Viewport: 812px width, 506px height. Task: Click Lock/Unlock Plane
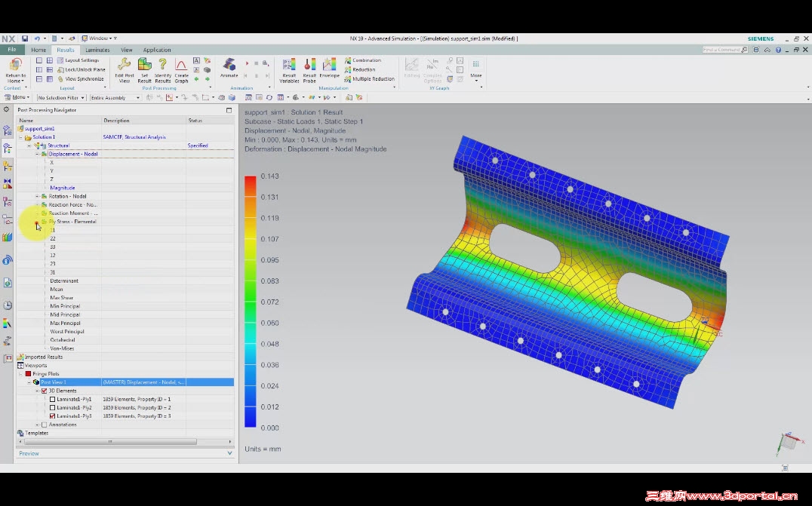coord(82,70)
